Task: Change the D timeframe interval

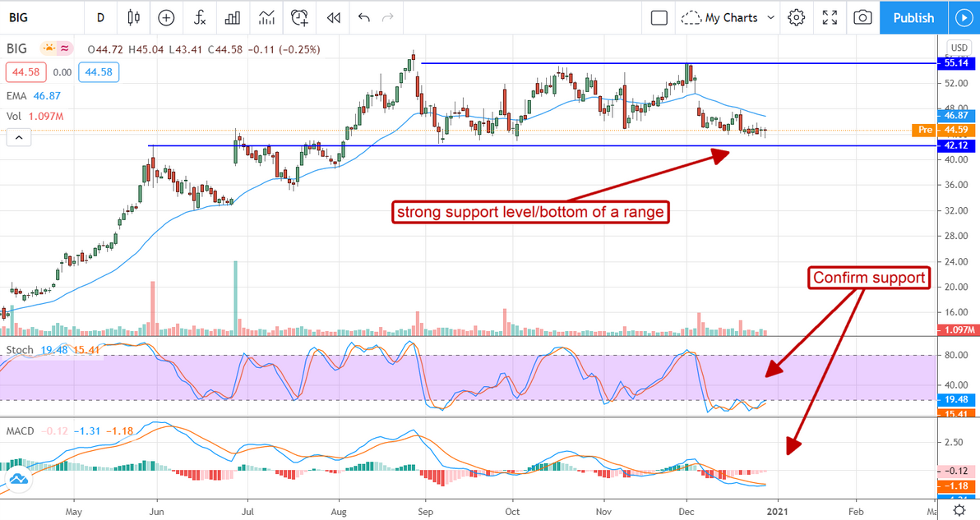Action: (100, 17)
